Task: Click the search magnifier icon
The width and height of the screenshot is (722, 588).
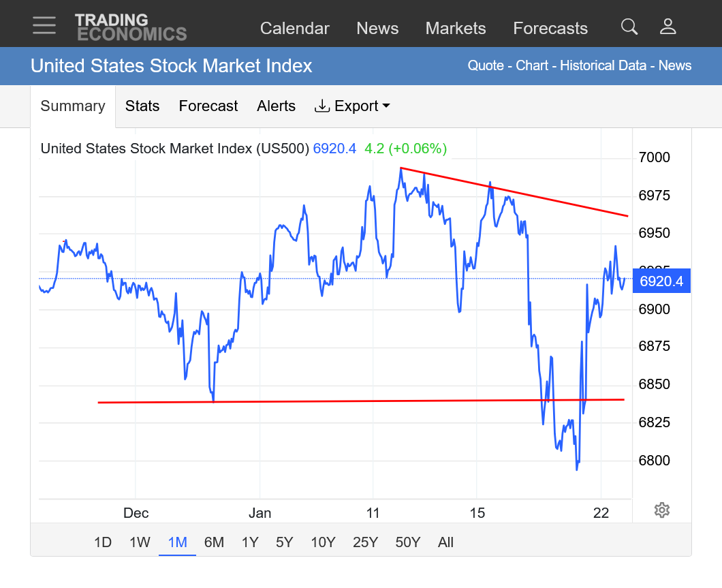Action: [x=629, y=27]
